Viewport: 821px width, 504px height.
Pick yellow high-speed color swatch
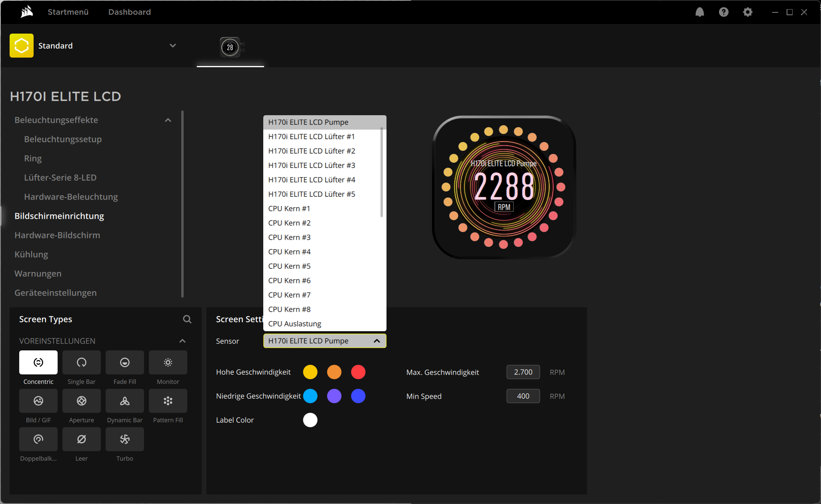pyautogui.click(x=310, y=372)
